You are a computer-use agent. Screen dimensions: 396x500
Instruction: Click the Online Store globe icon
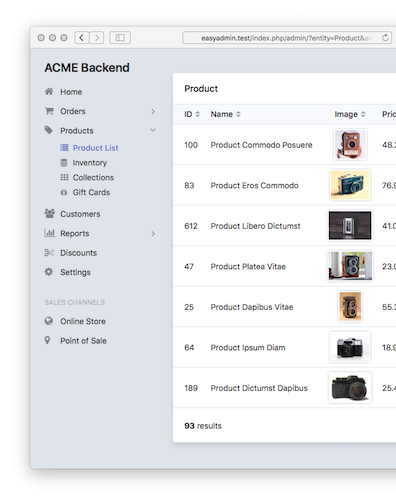49,321
